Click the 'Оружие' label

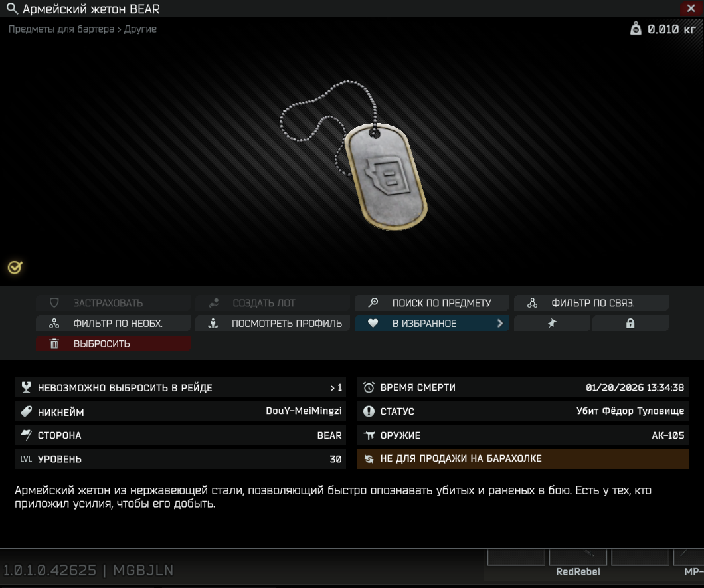coord(400,435)
